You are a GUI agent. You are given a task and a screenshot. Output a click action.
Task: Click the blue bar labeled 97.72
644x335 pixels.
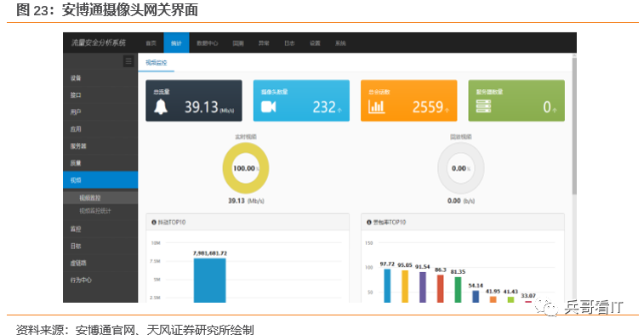click(x=387, y=286)
